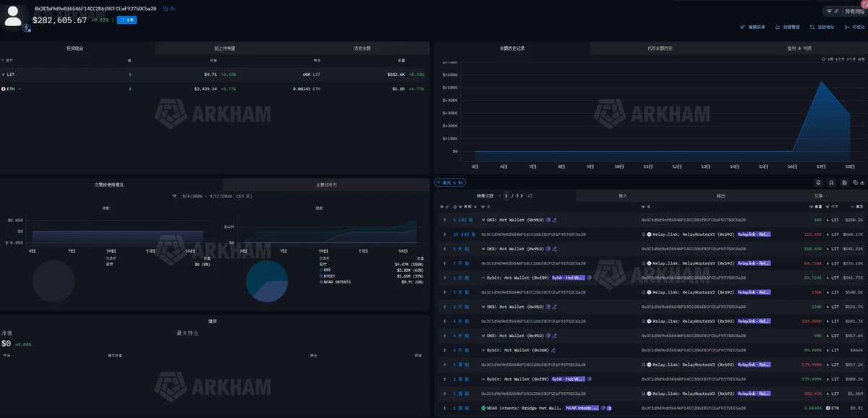This screenshot has height=418, width=868.
Task: Click Relay.link tag in the 23 小时 row
Action: [x=754, y=234]
